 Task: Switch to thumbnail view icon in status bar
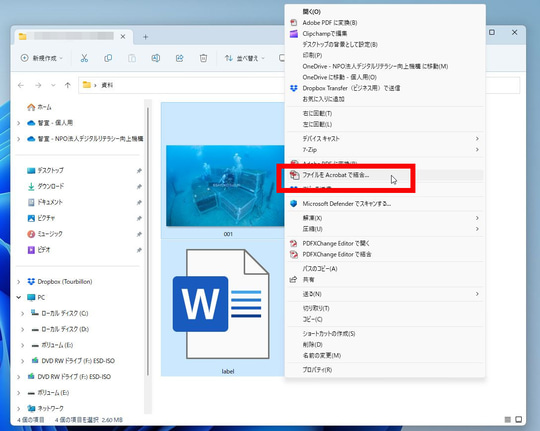tap(519, 419)
